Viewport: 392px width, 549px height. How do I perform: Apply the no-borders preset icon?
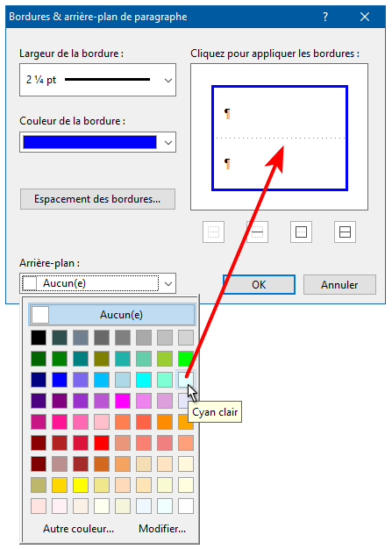tap(213, 232)
